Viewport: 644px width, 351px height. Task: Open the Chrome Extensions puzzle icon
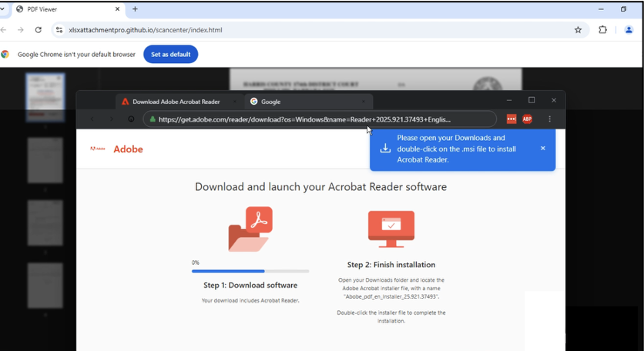tap(602, 29)
